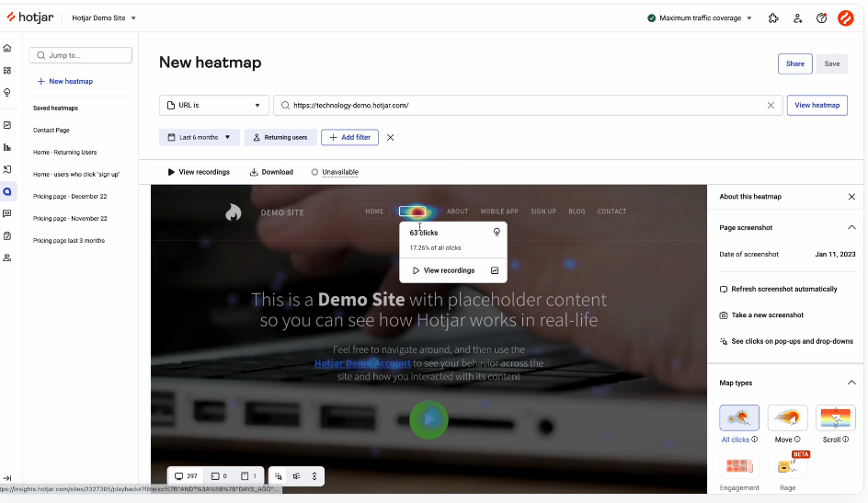Image resolution: width=868 pixels, height=503 pixels.
Task: Open saved heatmap Contact Page
Action: click(x=51, y=130)
